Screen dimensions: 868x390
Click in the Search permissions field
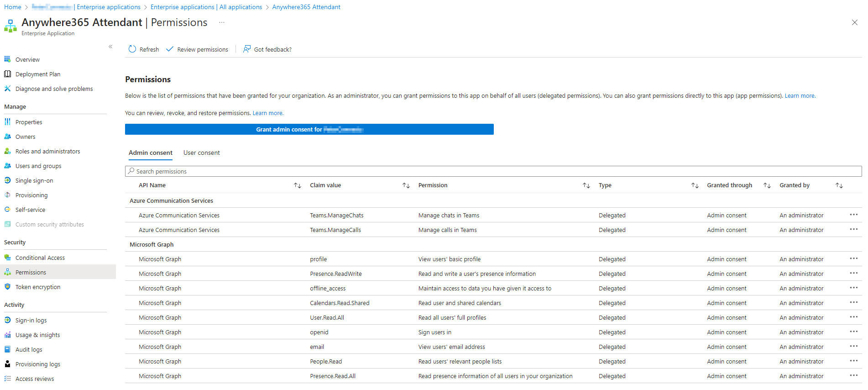coord(493,172)
